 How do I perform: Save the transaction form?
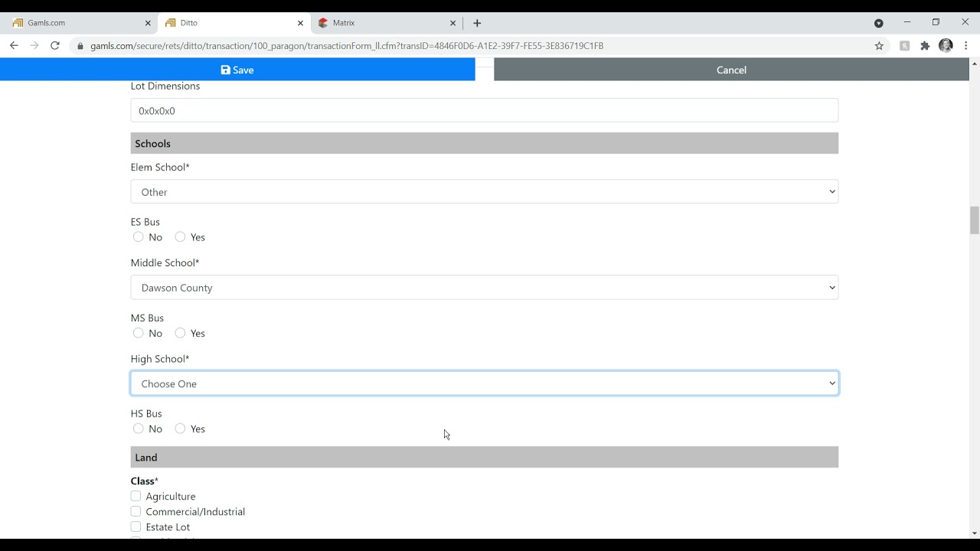pyautogui.click(x=237, y=70)
